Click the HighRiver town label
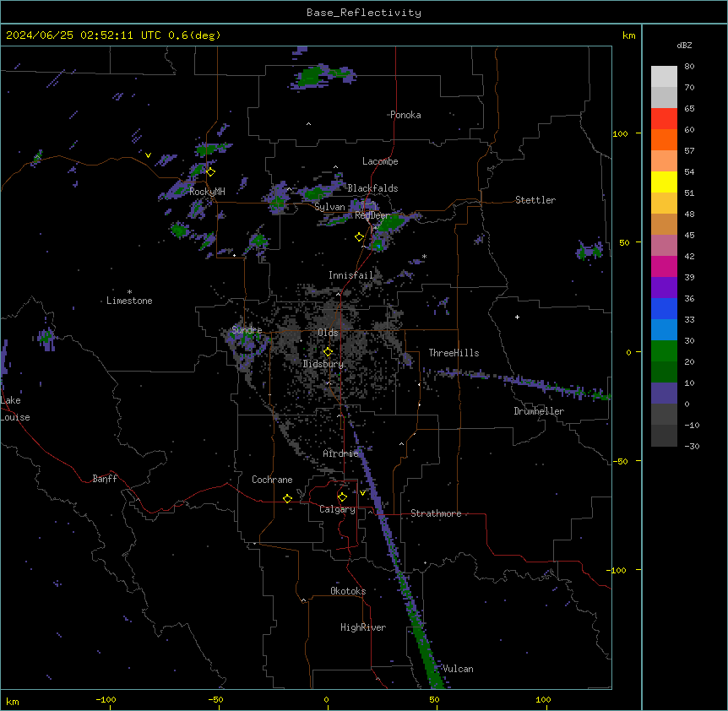This screenshot has width=728, height=711. click(363, 627)
